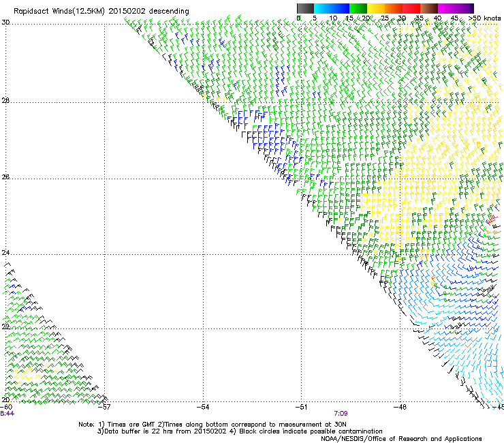Pick the red 30-35 knots legend swatch

click(411, 8)
